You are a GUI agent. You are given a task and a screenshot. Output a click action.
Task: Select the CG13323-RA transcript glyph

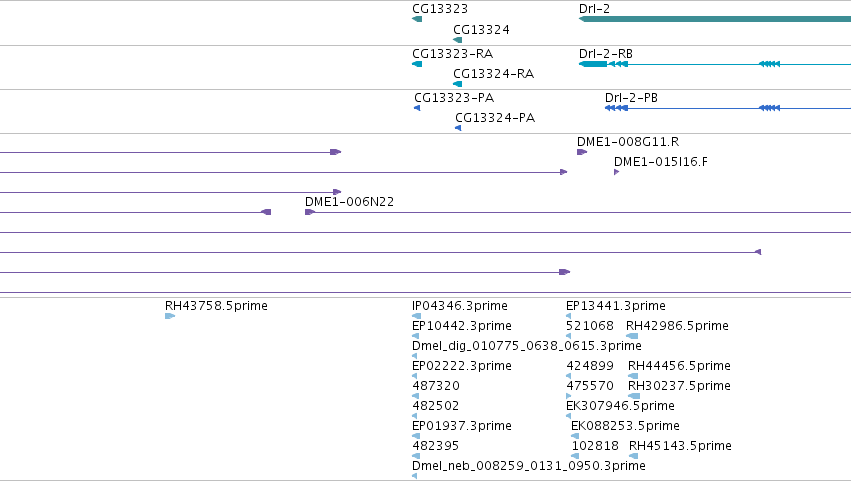coord(417,64)
